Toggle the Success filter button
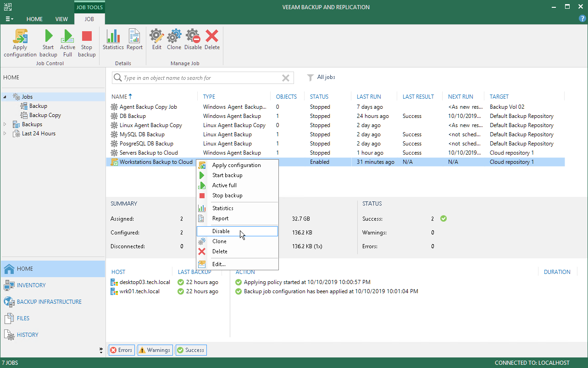Screen dimensions: 588x368 [x=191, y=350]
